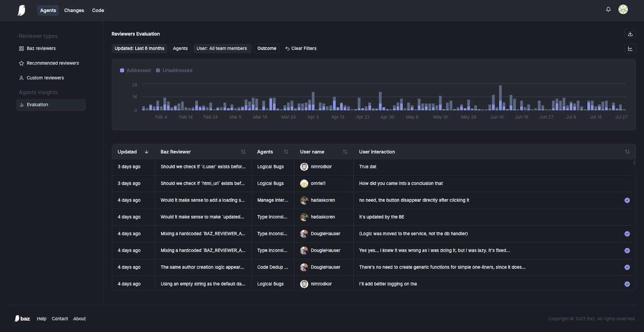The image size is (644, 332).
Task: Click 'It's updated by the BE' text
Action: pos(382,217)
